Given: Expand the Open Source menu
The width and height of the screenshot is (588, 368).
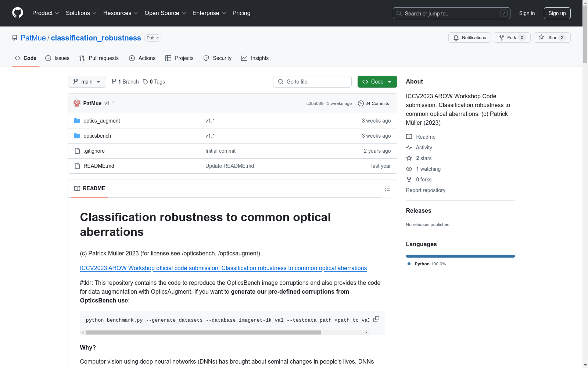Looking at the screenshot, I should (165, 13).
